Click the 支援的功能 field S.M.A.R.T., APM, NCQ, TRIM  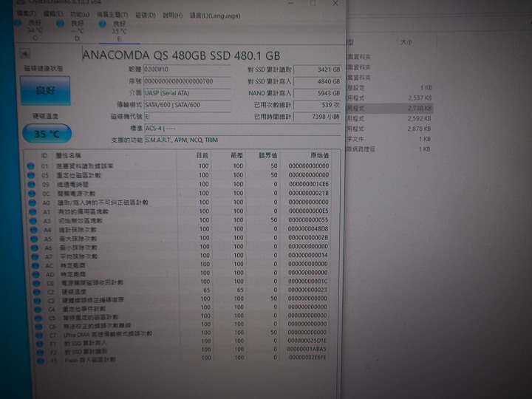point(242,140)
